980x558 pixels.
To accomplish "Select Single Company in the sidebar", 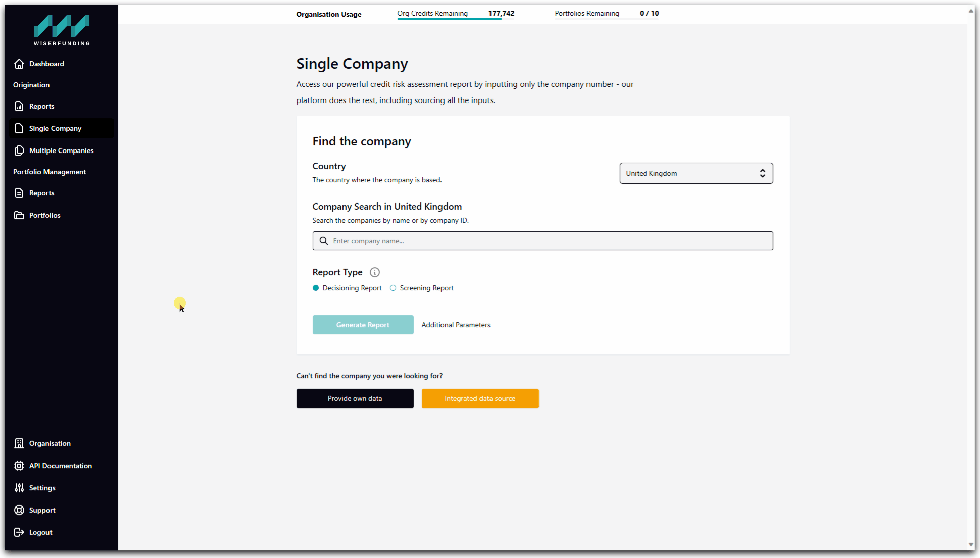I will pyautogui.click(x=62, y=128).
